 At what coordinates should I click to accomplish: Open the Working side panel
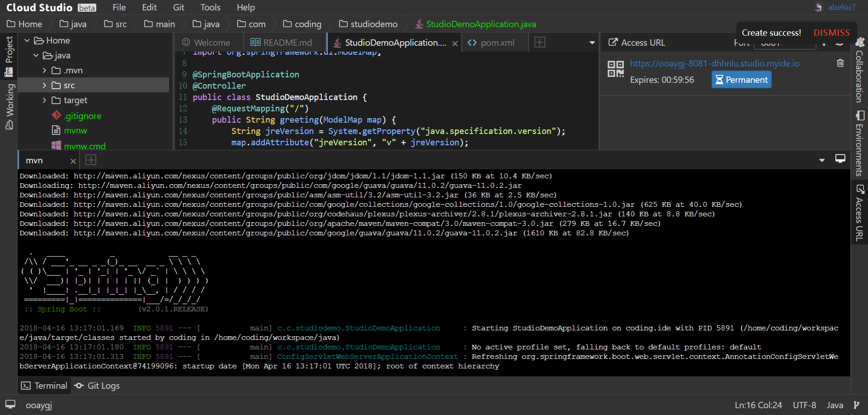click(x=9, y=107)
